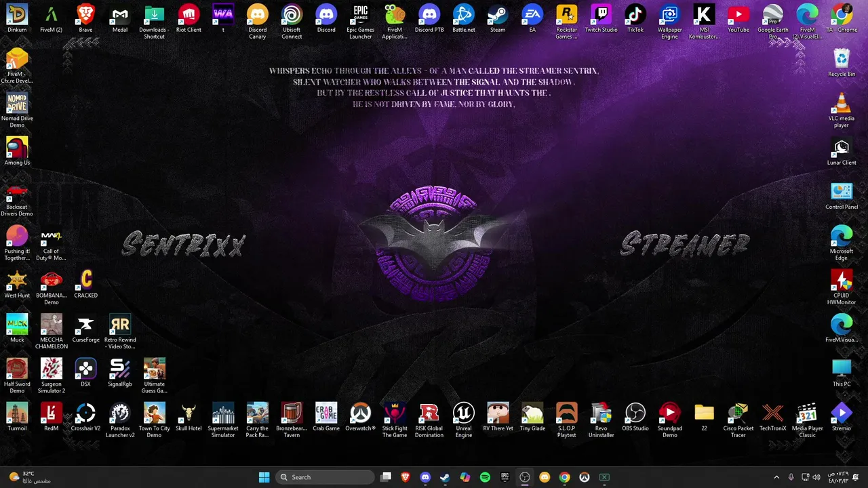Open the MSI Kombustor desktop shortcut

point(704,22)
